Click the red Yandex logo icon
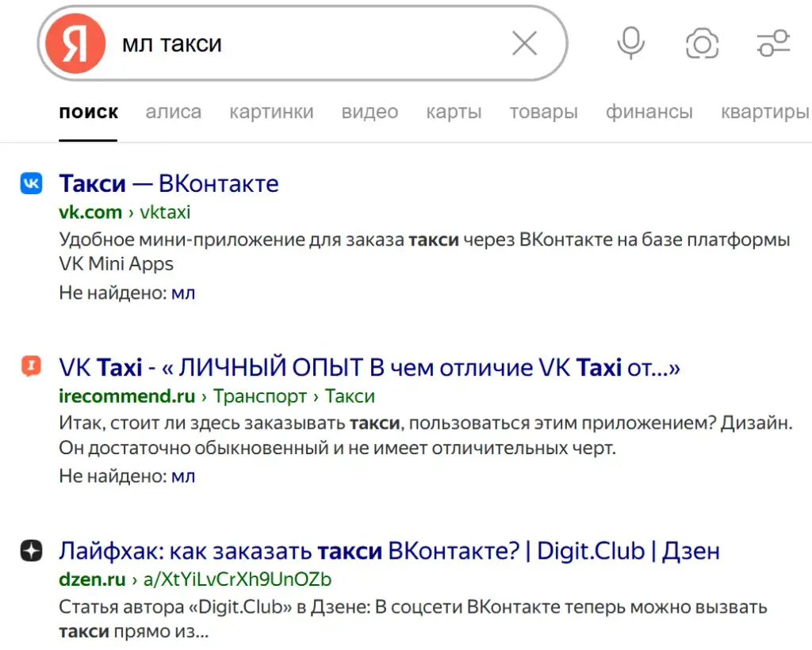The height and width of the screenshot is (650, 812). (x=75, y=44)
